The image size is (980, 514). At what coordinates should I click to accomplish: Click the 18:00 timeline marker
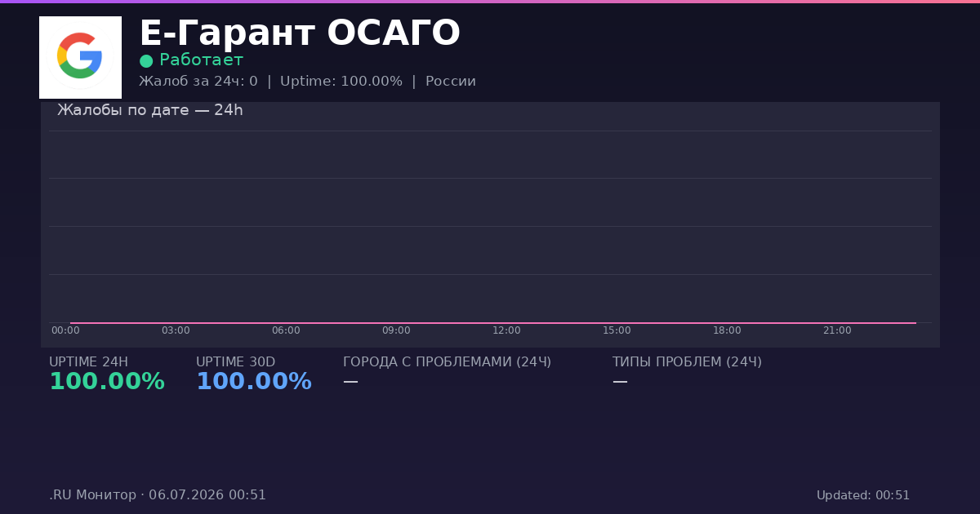727,330
